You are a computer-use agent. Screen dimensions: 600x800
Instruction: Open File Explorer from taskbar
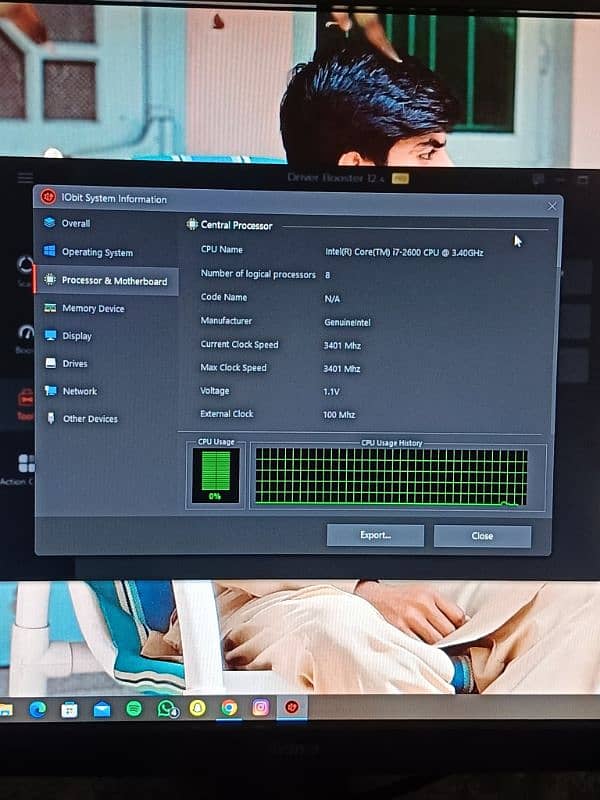pos(6,709)
